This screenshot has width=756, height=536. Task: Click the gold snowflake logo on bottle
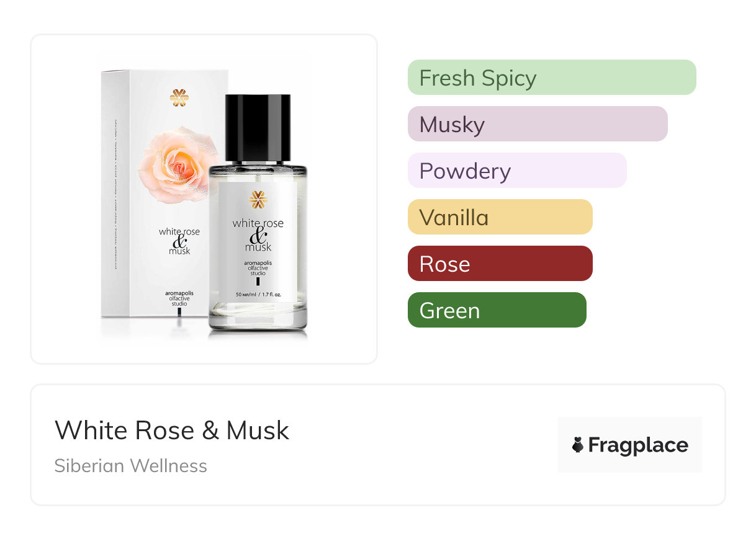click(258, 200)
